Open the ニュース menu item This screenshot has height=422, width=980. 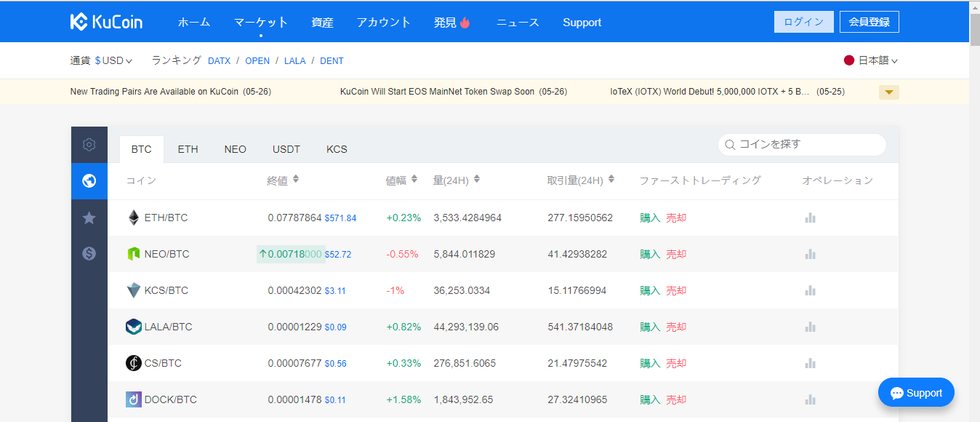tap(518, 23)
